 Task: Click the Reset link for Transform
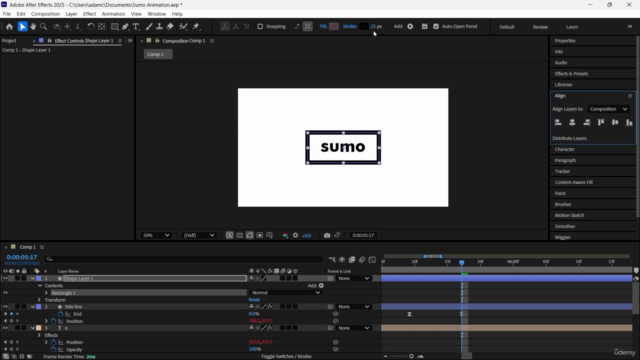(x=254, y=300)
